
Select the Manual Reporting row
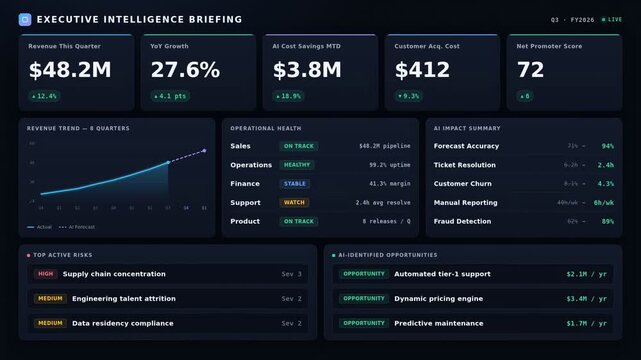pos(524,202)
